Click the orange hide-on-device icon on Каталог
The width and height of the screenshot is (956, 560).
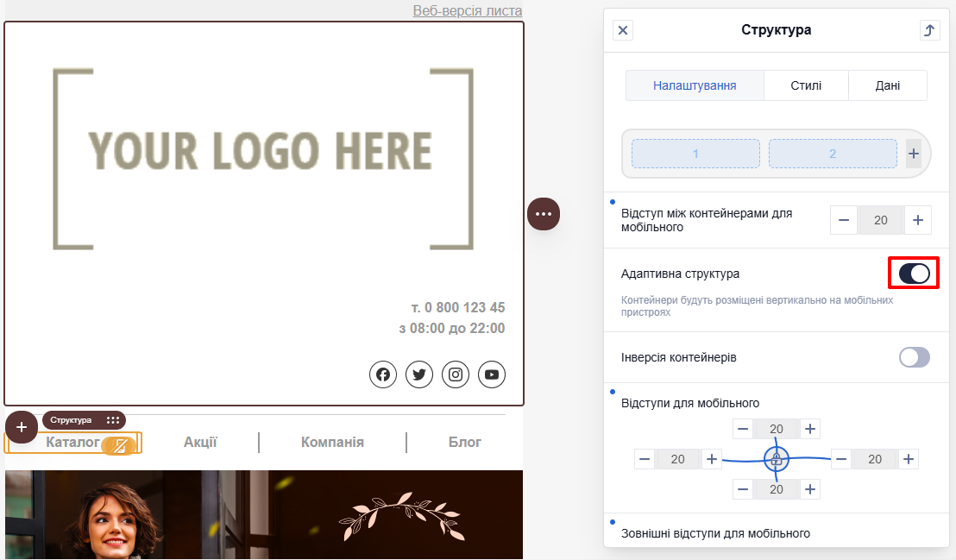coord(120,446)
